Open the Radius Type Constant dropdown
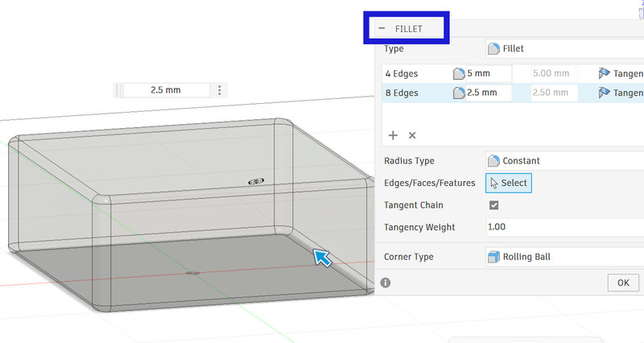 tap(564, 160)
